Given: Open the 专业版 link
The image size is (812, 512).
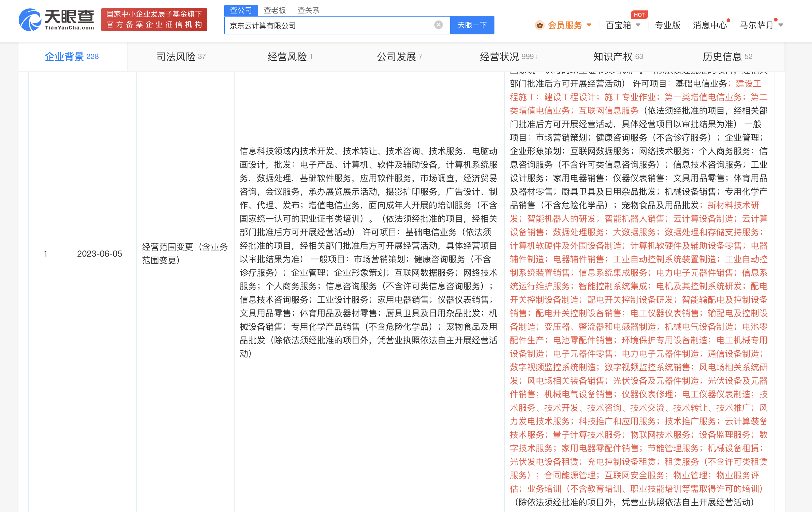Looking at the screenshot, I should (667, 25).
